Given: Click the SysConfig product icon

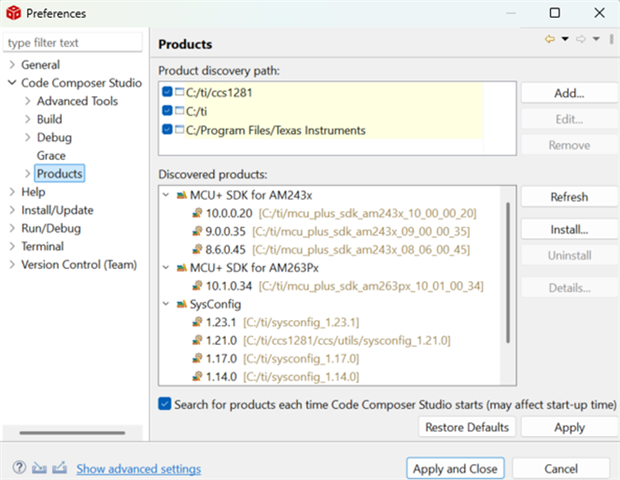Looking at the screenshot, I should (181, 304).
